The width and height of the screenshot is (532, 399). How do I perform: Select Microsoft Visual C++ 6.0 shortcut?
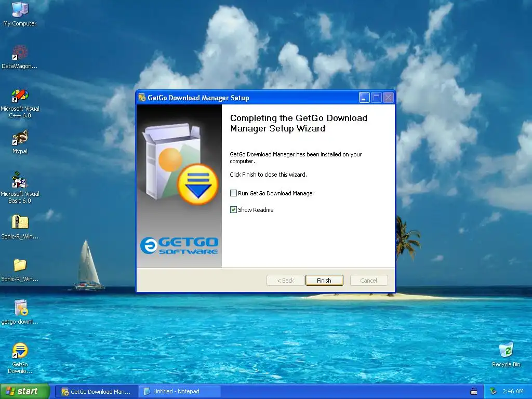pyautogui.click(x=20, y=103)
